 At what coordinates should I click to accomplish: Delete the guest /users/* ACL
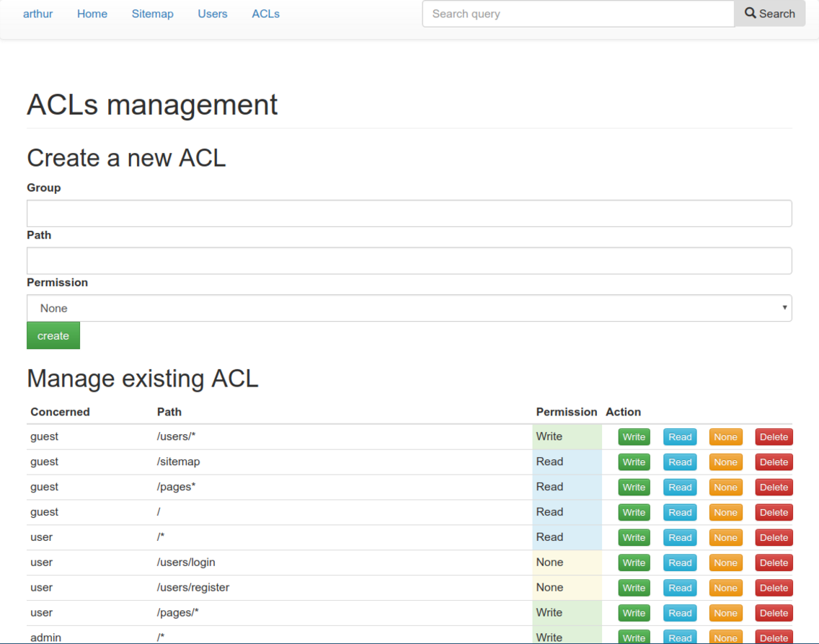pos(774,436)
